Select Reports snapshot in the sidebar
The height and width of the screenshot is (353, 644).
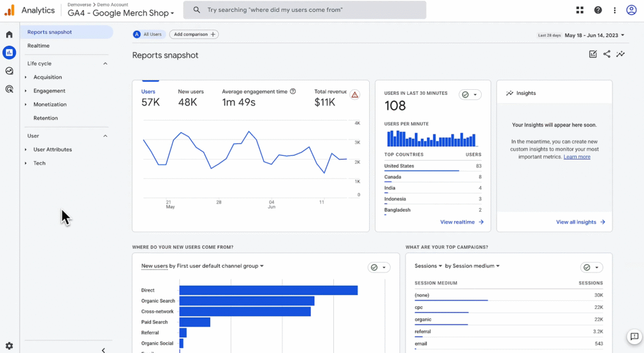[67, 32]
